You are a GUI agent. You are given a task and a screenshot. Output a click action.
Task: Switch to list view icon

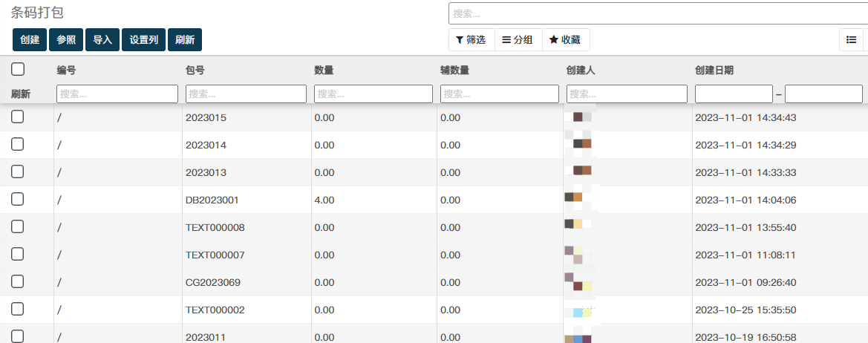(x=850, y=40)
